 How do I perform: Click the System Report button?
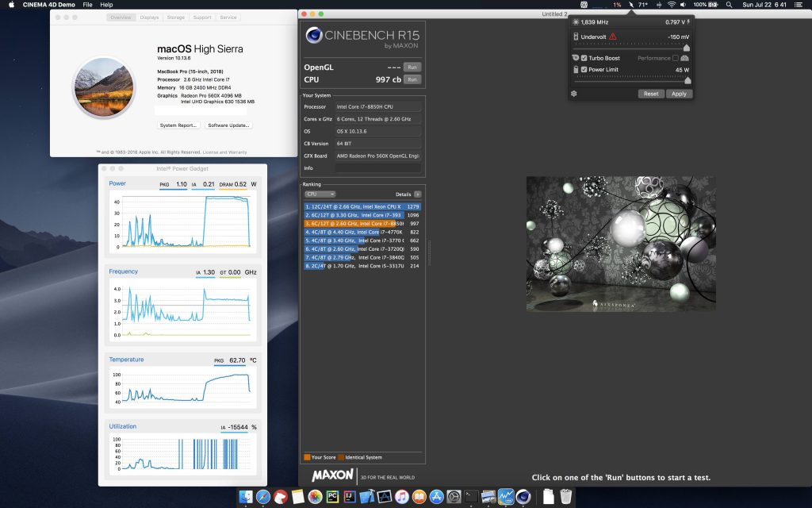(x=178, y=125)
